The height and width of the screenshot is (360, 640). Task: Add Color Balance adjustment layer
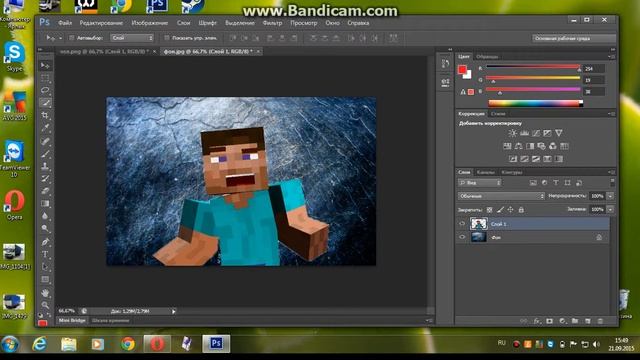[x=518, y=146]
